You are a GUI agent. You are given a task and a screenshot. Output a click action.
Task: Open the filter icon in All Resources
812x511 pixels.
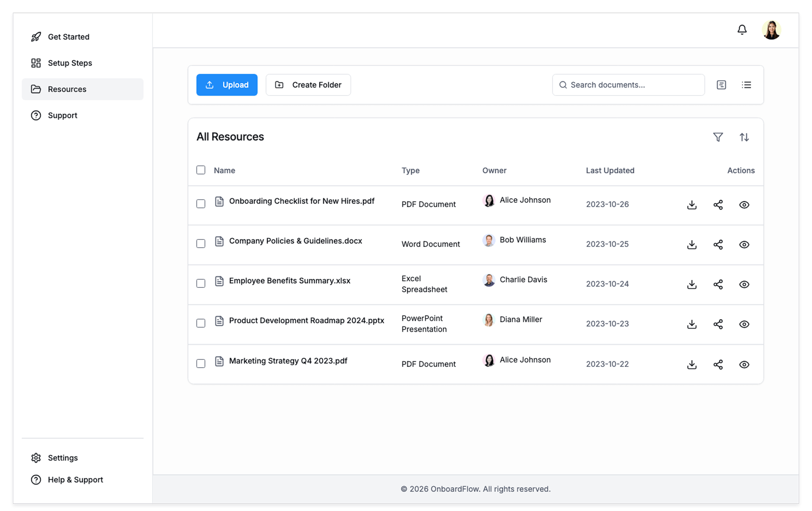[x=718, y=137]
